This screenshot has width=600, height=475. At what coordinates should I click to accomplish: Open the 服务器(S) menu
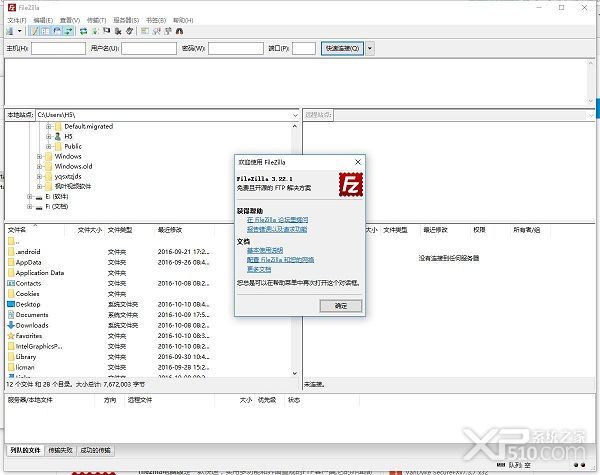coord(126,20)
